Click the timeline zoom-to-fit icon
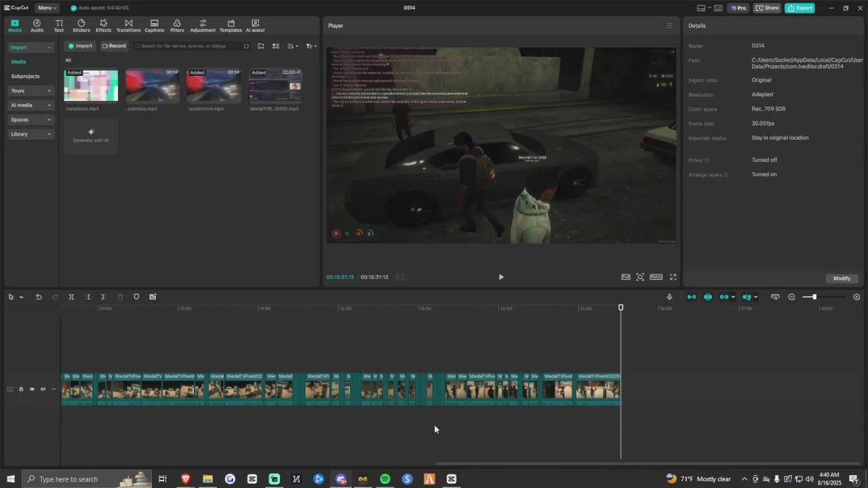 775,297
